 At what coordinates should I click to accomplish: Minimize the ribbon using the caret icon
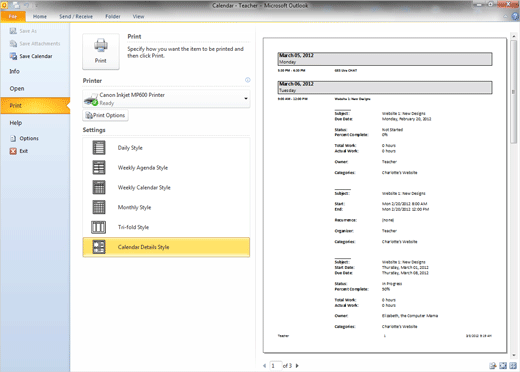point(505,16)
